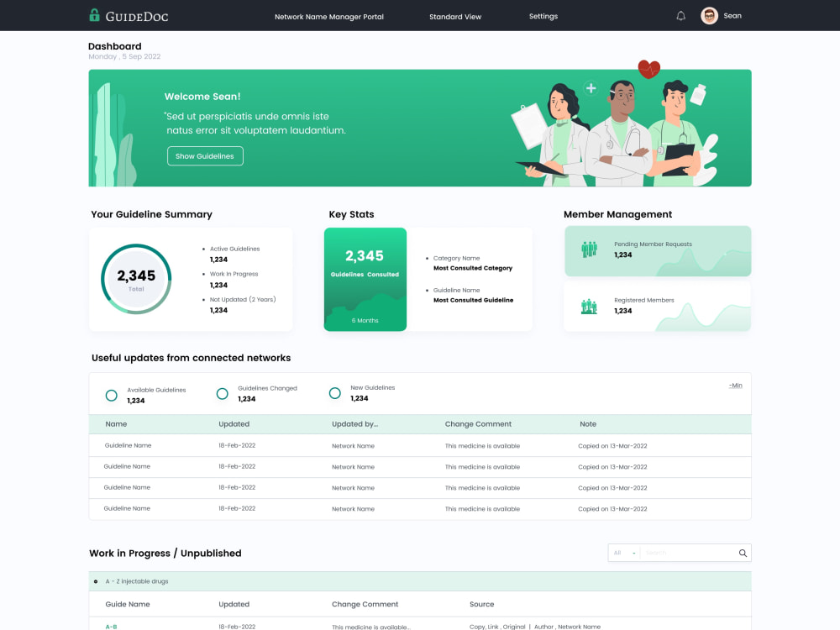Click the Change Comment header in updates table
The width and height of the screenshot is (840, 630).
click(x=478, y=423)
